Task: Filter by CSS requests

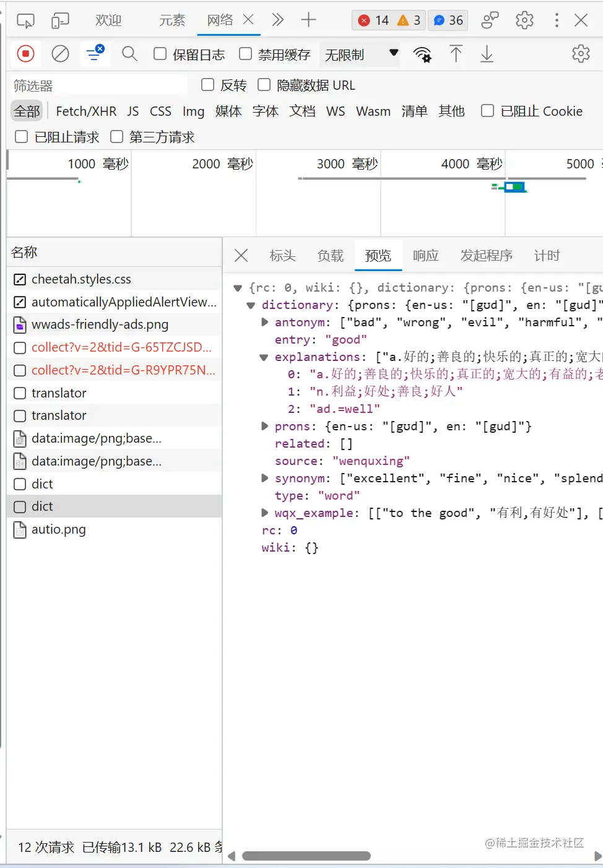Action: tap(160, 111)
